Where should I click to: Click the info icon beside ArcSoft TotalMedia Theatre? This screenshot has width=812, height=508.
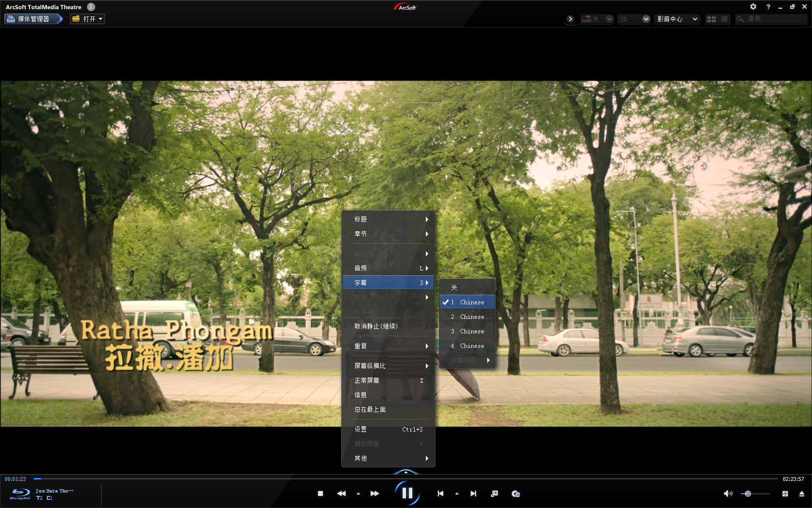(x=91, y=7)
